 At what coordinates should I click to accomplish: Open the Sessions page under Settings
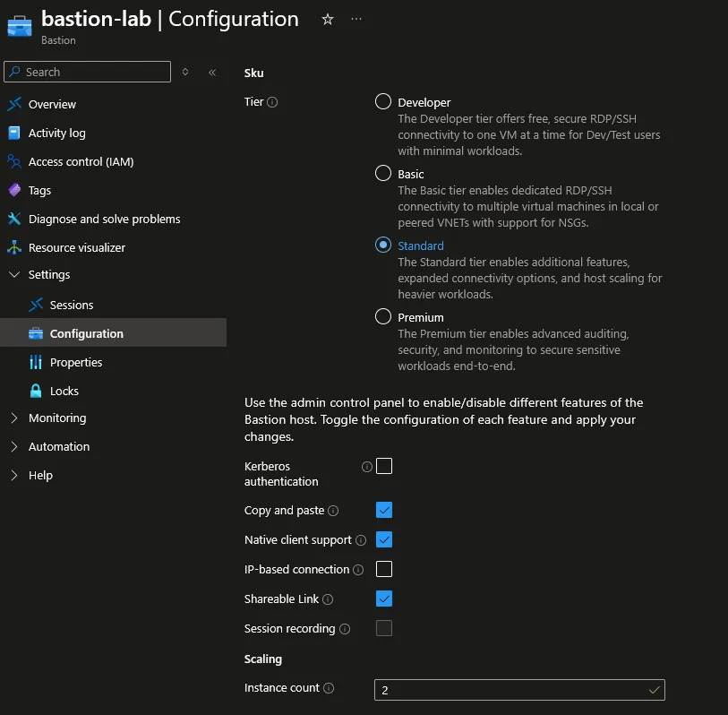72,305
